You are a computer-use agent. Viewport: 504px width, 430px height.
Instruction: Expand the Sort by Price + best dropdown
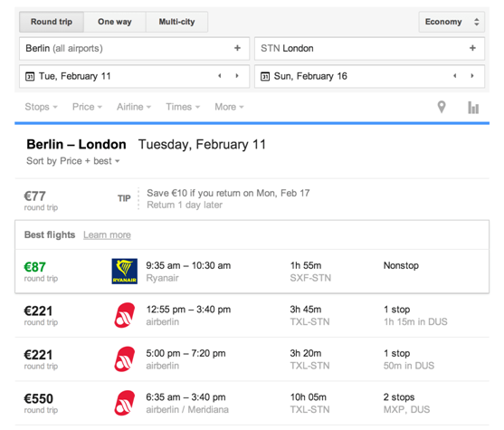(73, 161)
